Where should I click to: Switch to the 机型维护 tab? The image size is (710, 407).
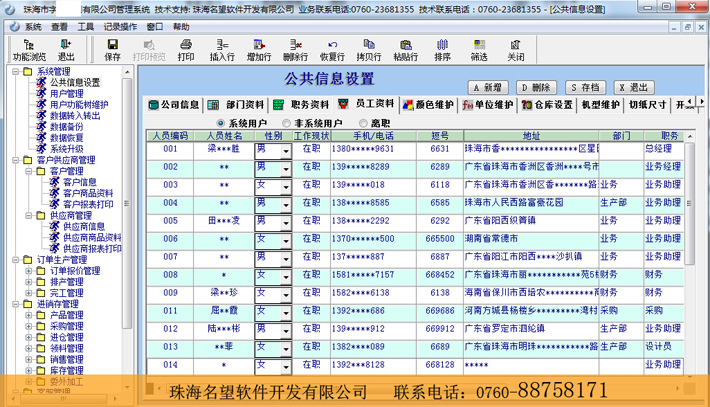(x=600, y=105)
